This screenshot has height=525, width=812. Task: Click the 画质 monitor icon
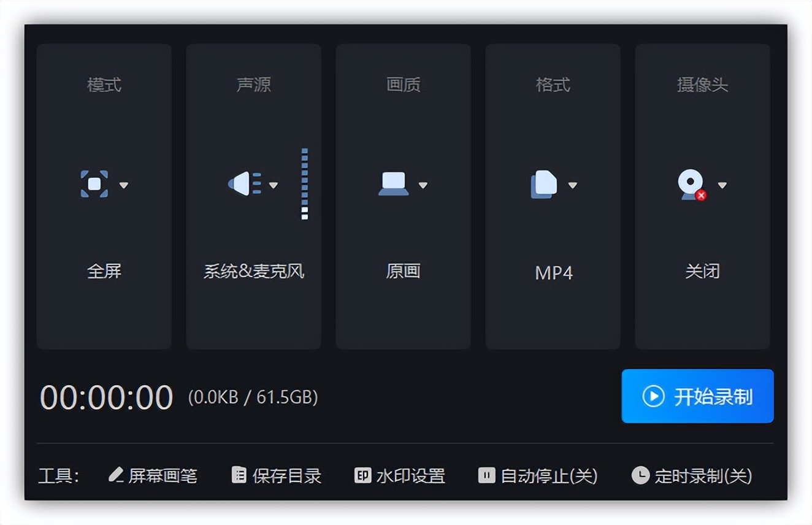(394, 184)
